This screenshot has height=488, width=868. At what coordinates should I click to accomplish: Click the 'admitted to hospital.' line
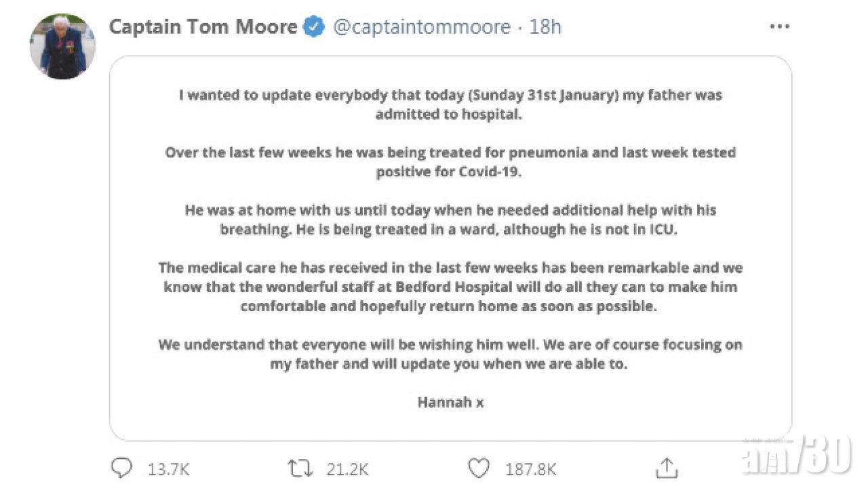click(450, 115)
